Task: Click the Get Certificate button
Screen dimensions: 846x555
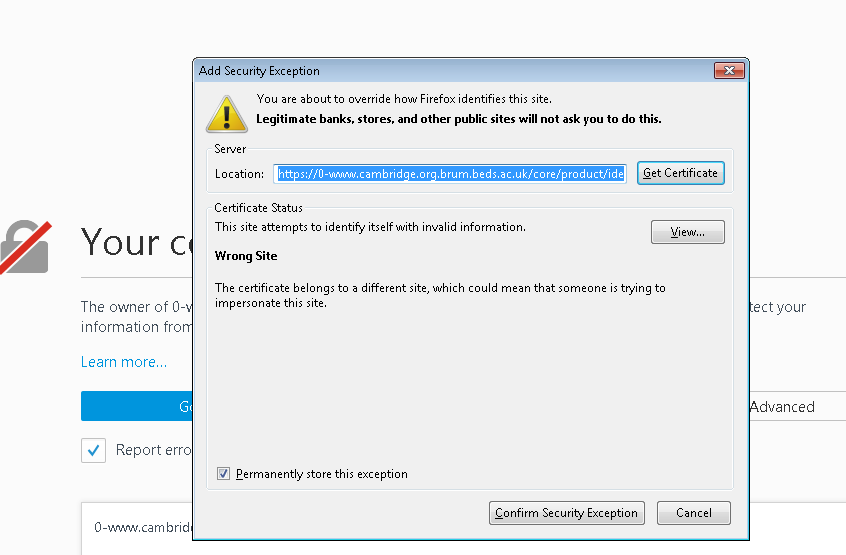Action: click(x=680, y=173)
